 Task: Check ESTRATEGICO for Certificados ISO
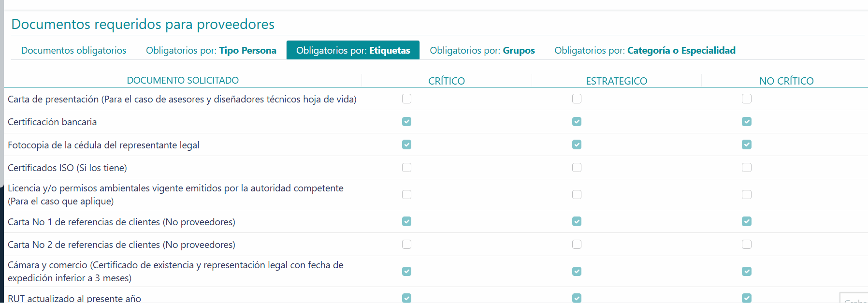(577, 168)
